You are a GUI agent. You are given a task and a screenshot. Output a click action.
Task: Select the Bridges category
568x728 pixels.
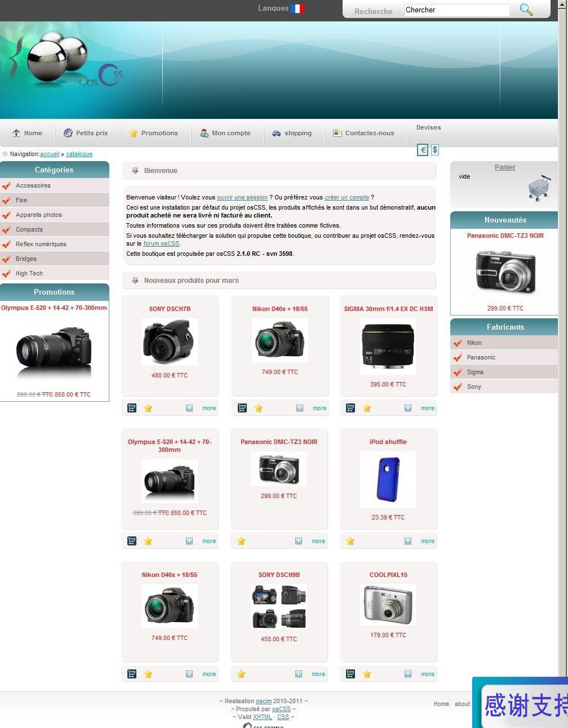click(x=55, y=259)
